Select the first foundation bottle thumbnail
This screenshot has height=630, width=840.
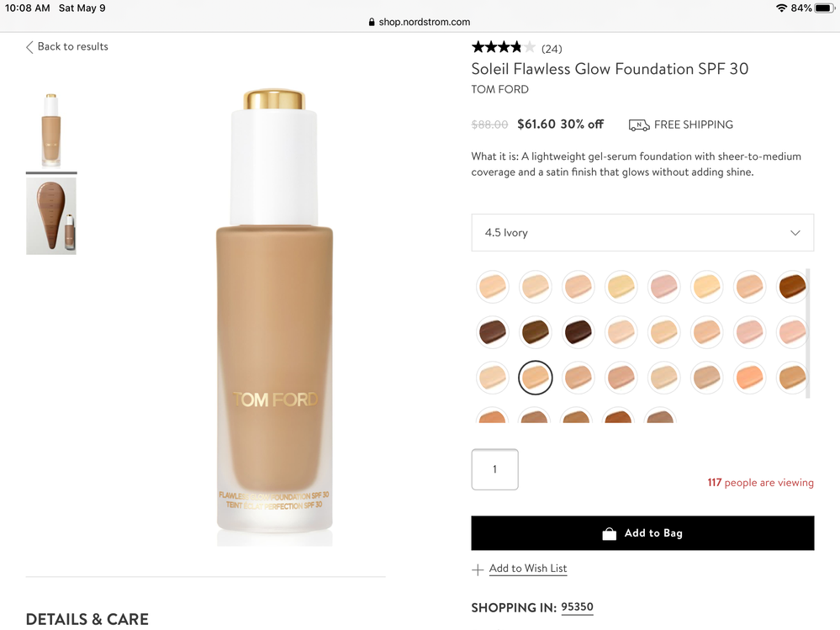(51, 130)
